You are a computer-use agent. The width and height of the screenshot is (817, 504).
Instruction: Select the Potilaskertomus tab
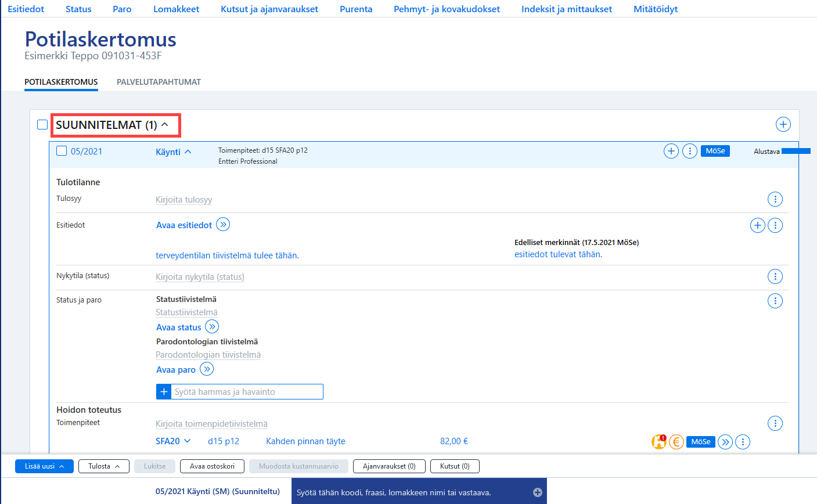pyautogui.click(x=61, y=82)
